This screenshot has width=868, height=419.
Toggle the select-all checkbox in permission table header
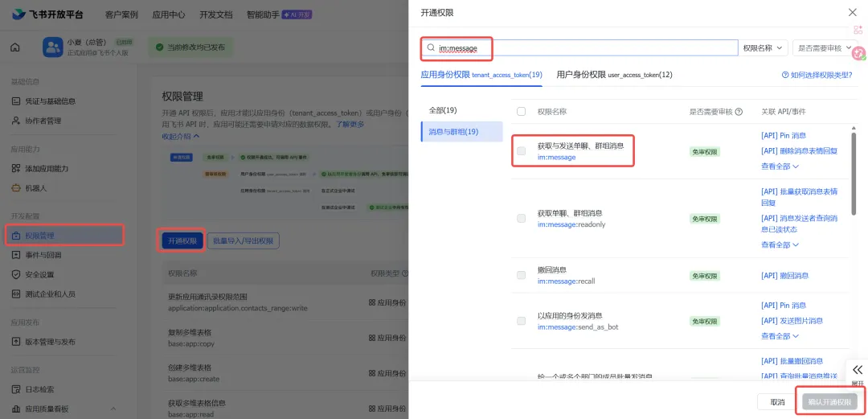(x=521, y=112)
